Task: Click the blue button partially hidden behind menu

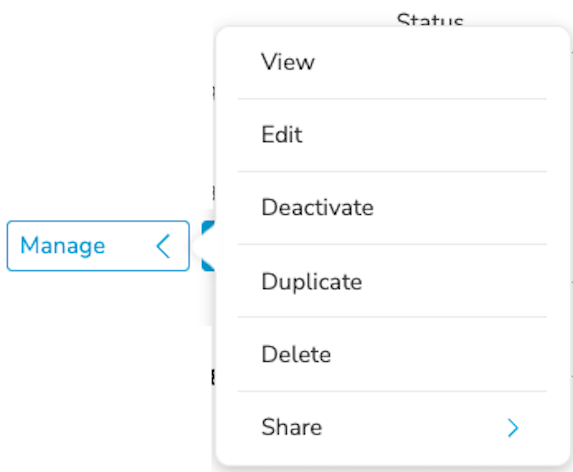Action: 209,246
